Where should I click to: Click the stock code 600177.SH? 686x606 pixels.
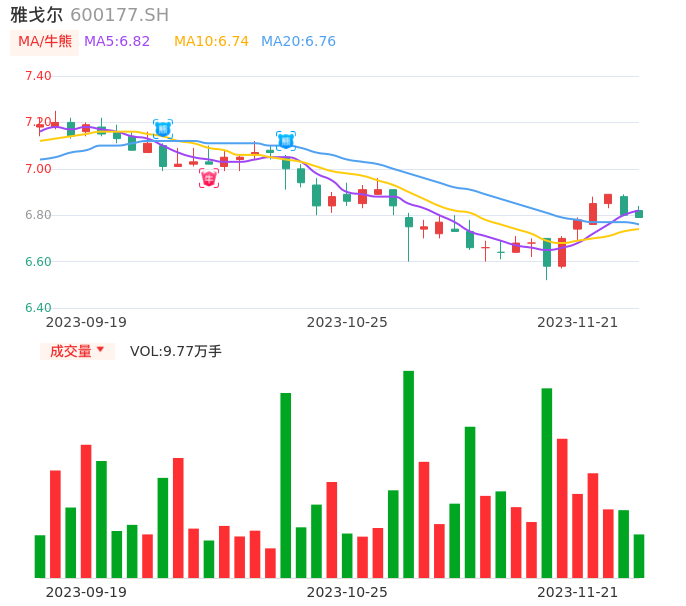[x=119, y=15]
